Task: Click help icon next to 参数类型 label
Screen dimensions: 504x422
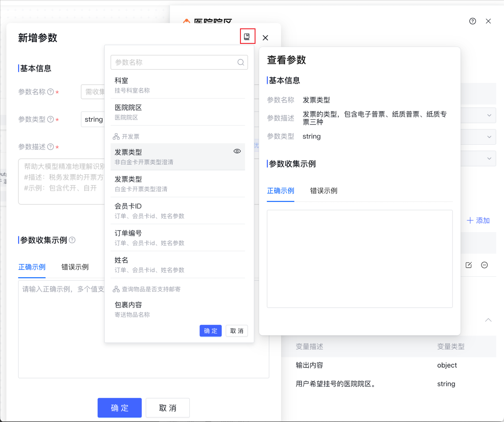Action: [50, 119]
